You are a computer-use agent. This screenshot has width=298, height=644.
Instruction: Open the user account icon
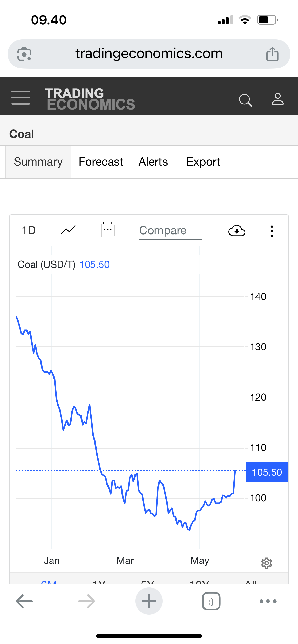[277, 99]
